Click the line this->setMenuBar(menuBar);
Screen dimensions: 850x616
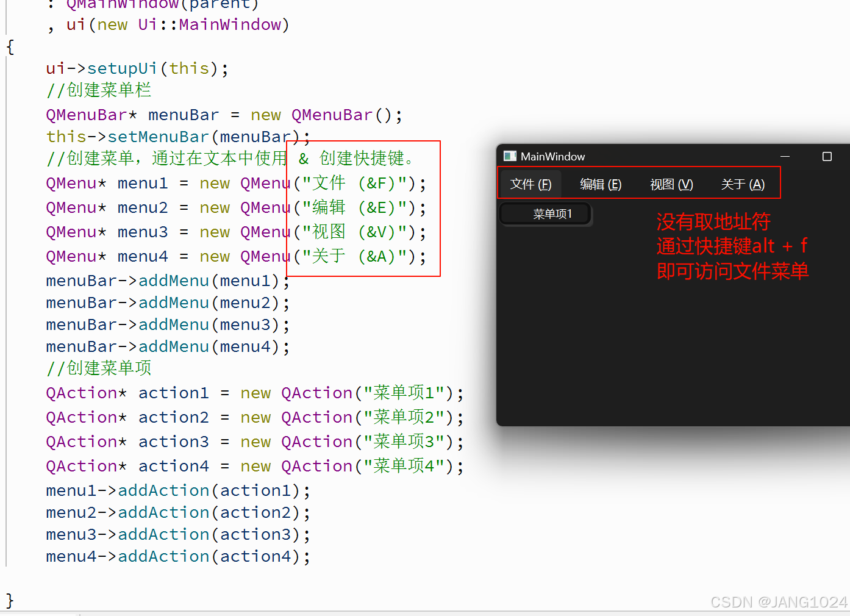pos(178,137)
